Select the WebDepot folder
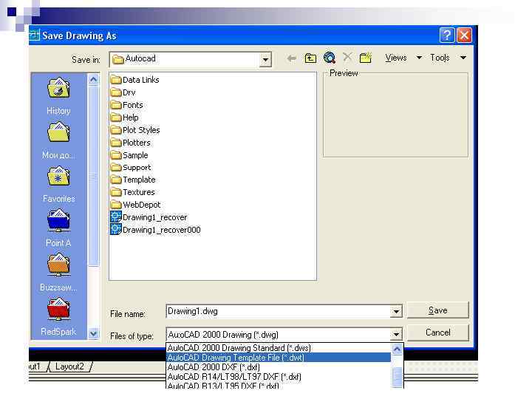 point(136,205)
